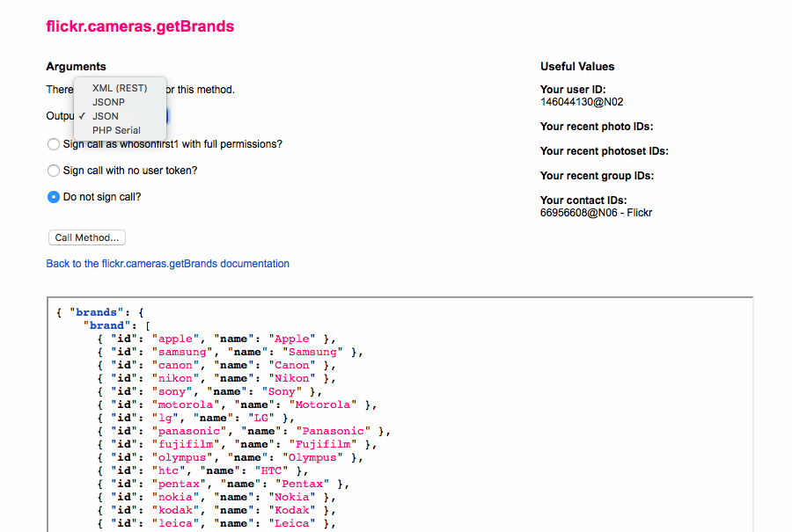Image resolution: width=792 pixels, height=532 pixels.
Task: Click 'Your recent group IDs:' label
Action: pyautogui.click(x=597, y=176)
